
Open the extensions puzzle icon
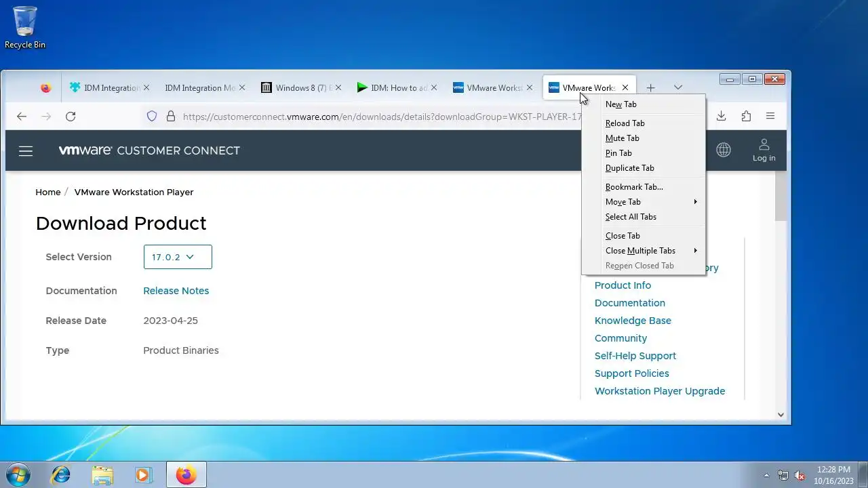click(746, 117)
